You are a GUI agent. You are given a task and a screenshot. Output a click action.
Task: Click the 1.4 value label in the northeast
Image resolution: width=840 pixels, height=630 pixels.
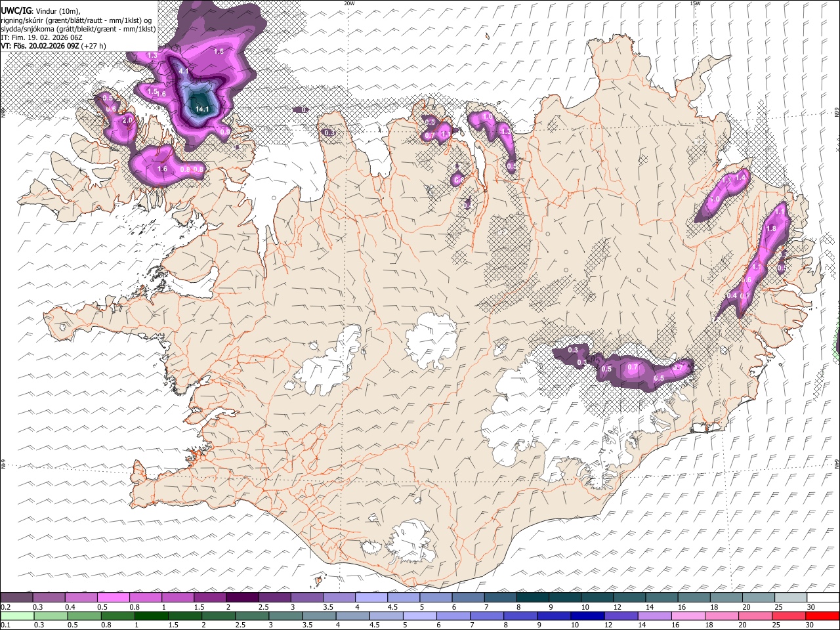point(742,177)
